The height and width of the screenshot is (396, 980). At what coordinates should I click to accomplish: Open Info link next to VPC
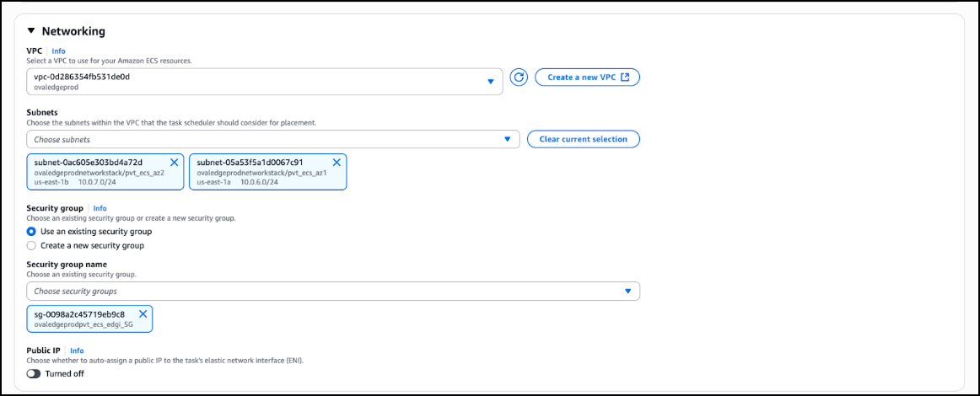(58, 51)
